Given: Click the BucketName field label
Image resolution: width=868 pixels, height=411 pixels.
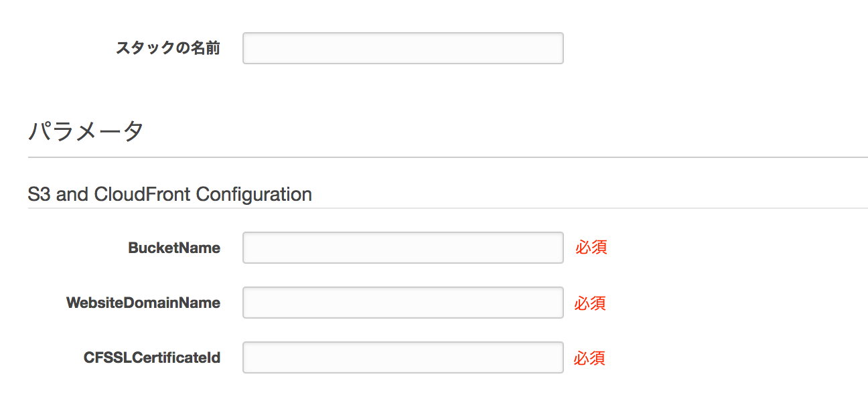Looking at the screenshot, I should pyautogui.click(x=174, y=248).
